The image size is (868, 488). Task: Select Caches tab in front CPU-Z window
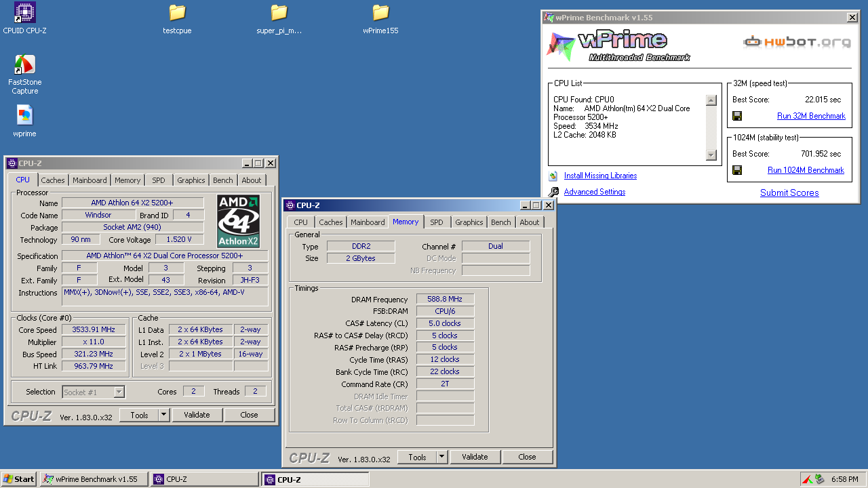331,222
